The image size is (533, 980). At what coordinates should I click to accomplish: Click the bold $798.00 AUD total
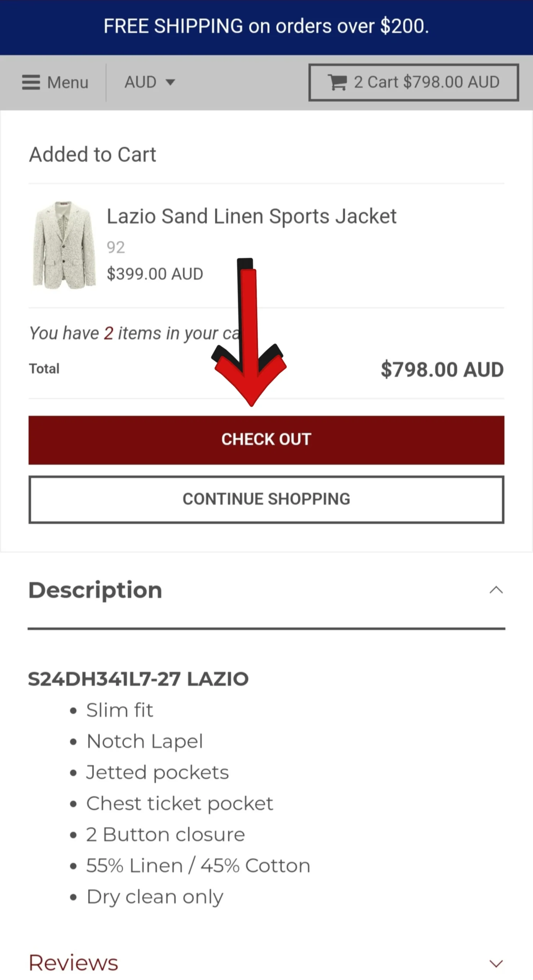(x=442, y=370)
